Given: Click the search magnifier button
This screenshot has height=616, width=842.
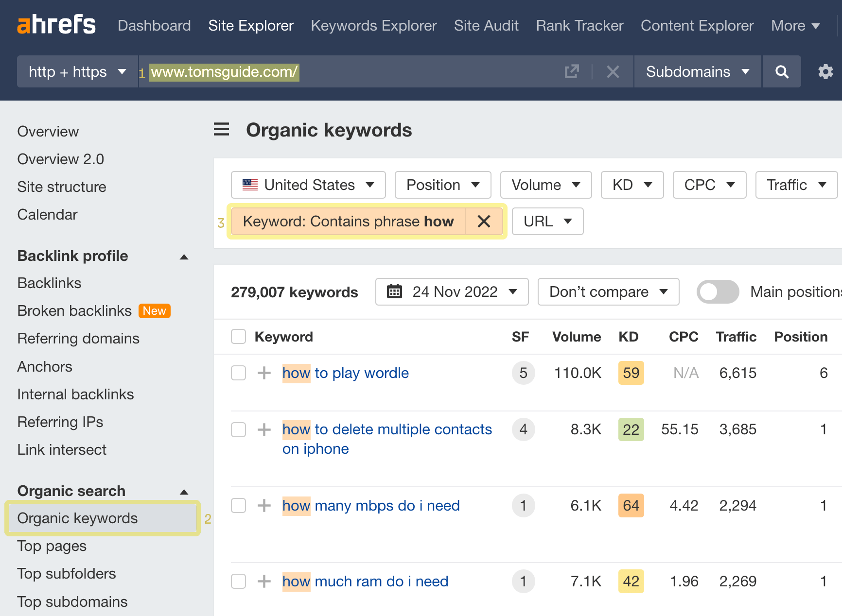Looking at the screenshot, I should point(782,72).
